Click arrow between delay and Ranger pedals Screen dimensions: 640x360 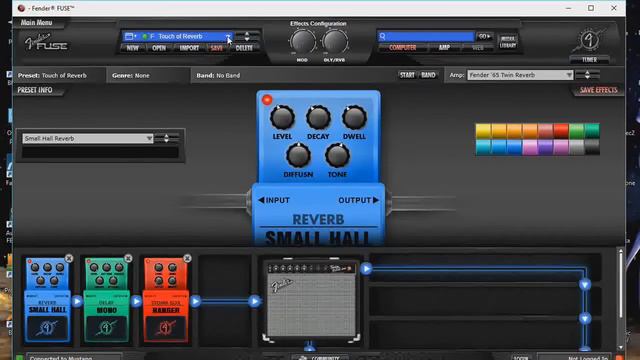pos(136,302)
